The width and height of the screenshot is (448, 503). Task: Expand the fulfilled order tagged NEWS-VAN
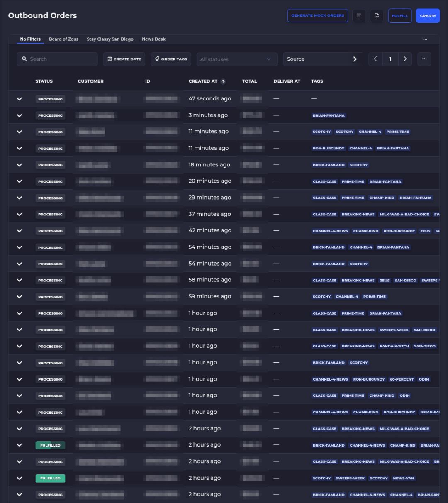(x=19, y=478)
